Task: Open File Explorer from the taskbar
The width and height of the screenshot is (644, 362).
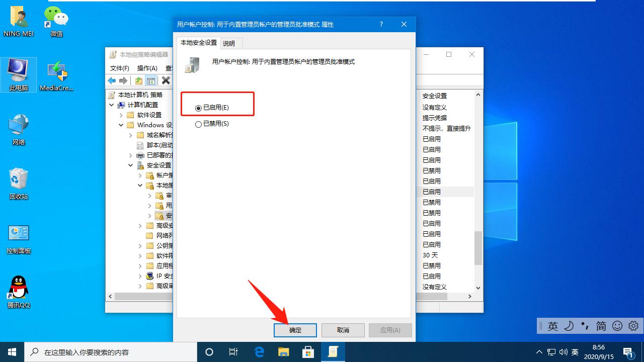Action: point(283,352)
